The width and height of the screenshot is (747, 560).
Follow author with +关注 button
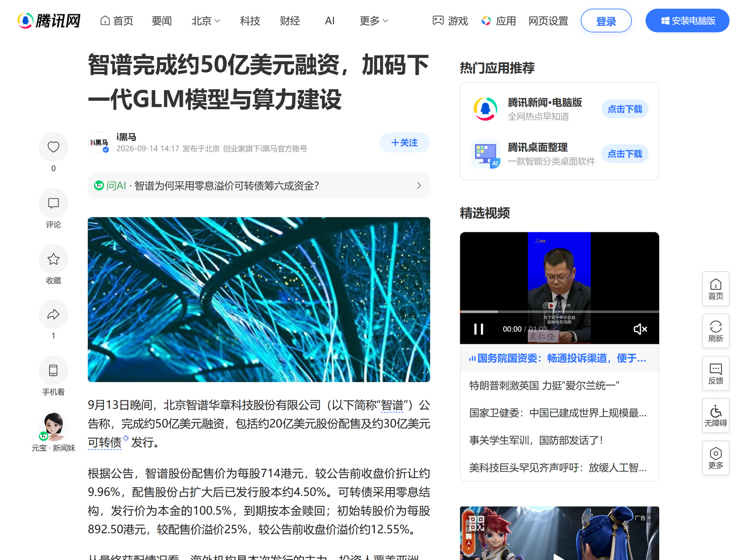[x=404, y=142]
